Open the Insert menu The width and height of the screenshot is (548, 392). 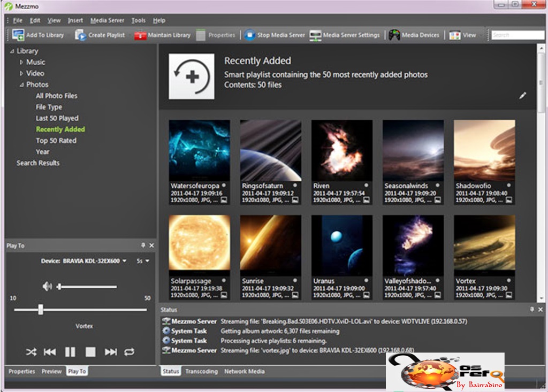[x=75, y=20]
